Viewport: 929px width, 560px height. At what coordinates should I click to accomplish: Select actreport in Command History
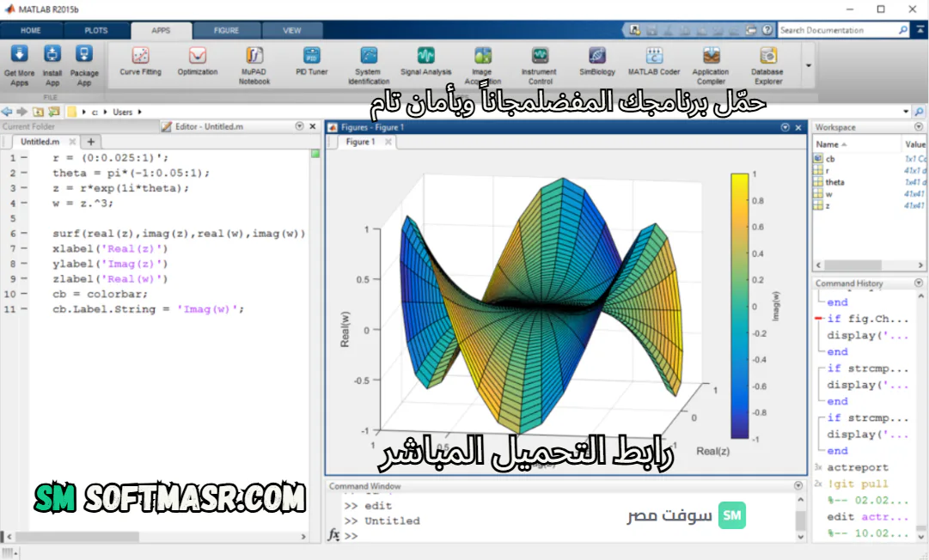point(858,467)
